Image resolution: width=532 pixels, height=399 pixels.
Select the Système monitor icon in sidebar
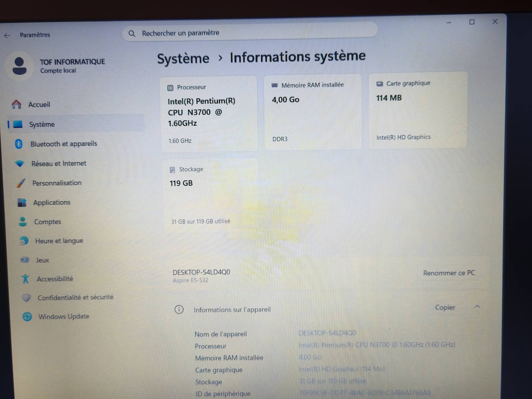click(18, 124)
